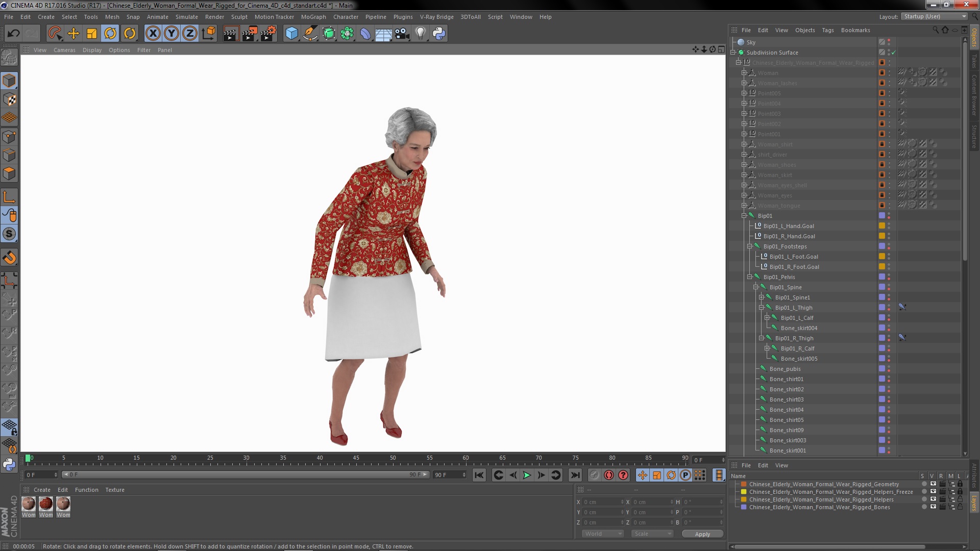Expand the Bip01_Spine1 node

[762, 297]
